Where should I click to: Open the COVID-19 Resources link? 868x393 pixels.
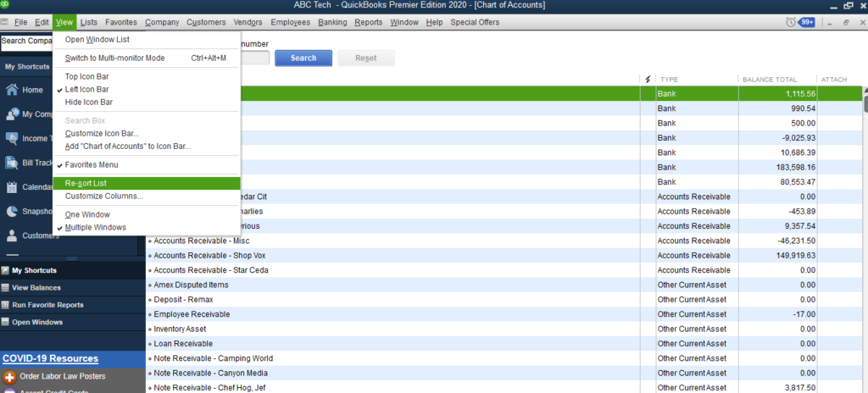click(50, 358)
